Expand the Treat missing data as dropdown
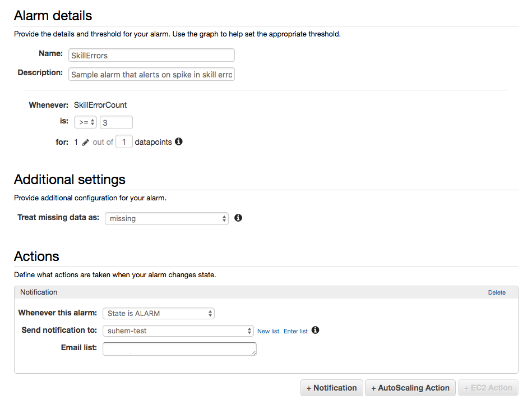This screenshot has height=408, width=532. (x=166, y=218)
